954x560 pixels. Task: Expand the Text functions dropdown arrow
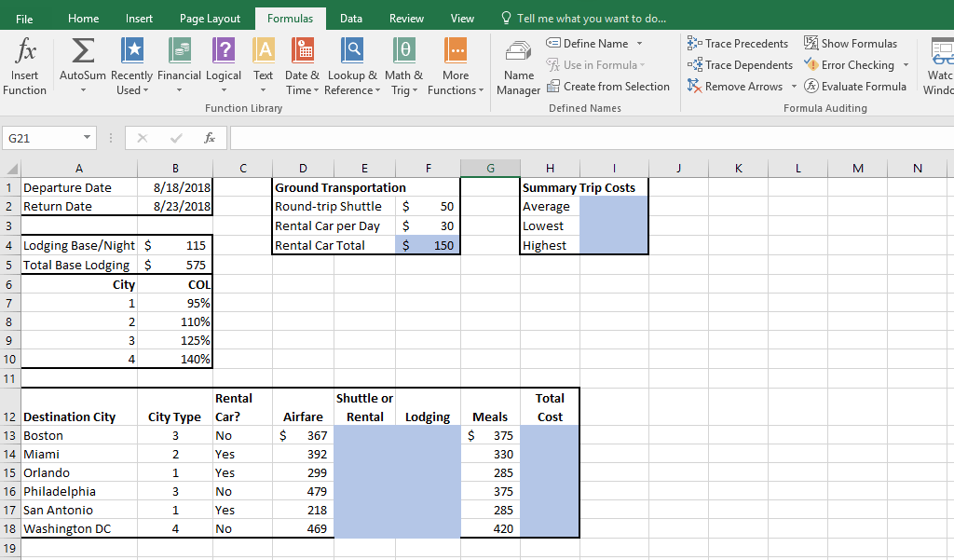point(264,90)
